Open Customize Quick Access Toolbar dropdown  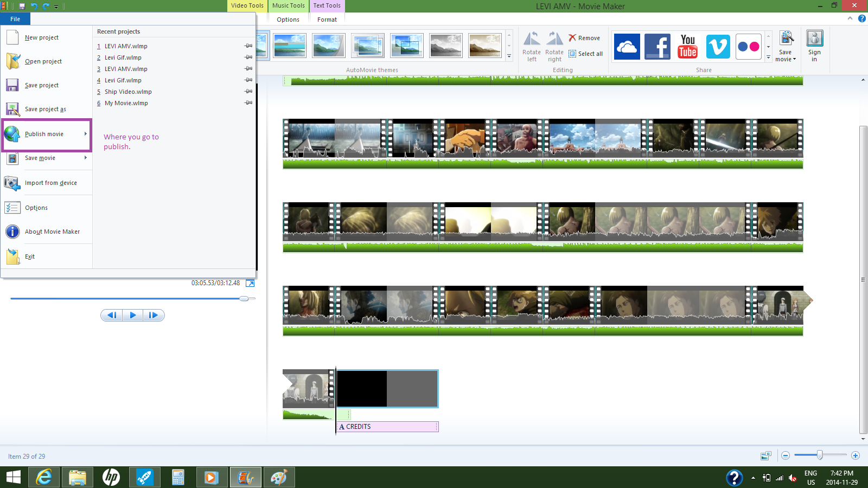pos(56,7)
